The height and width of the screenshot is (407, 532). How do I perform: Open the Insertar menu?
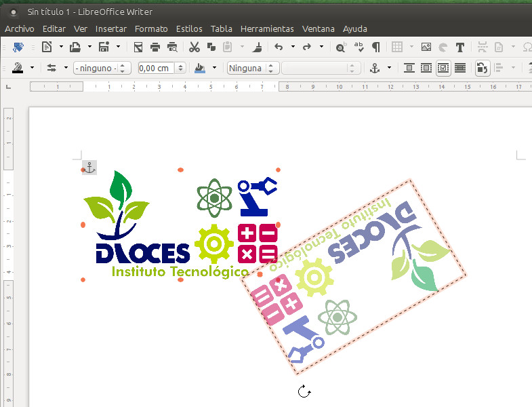(111, 29)
